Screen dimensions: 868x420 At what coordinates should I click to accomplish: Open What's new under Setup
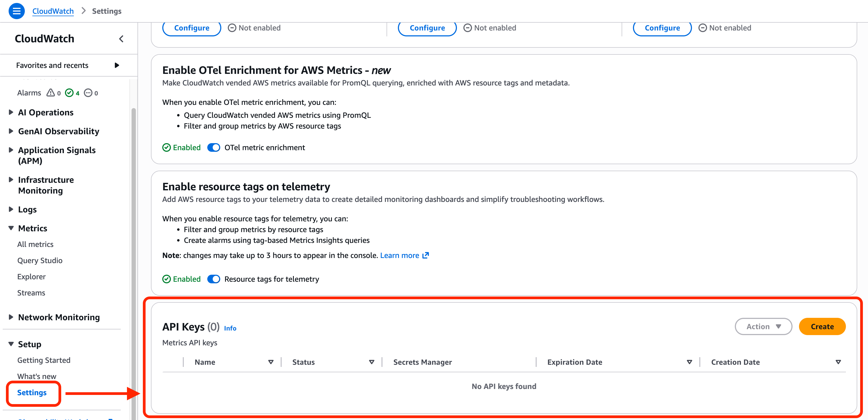(x=37, y=376)
